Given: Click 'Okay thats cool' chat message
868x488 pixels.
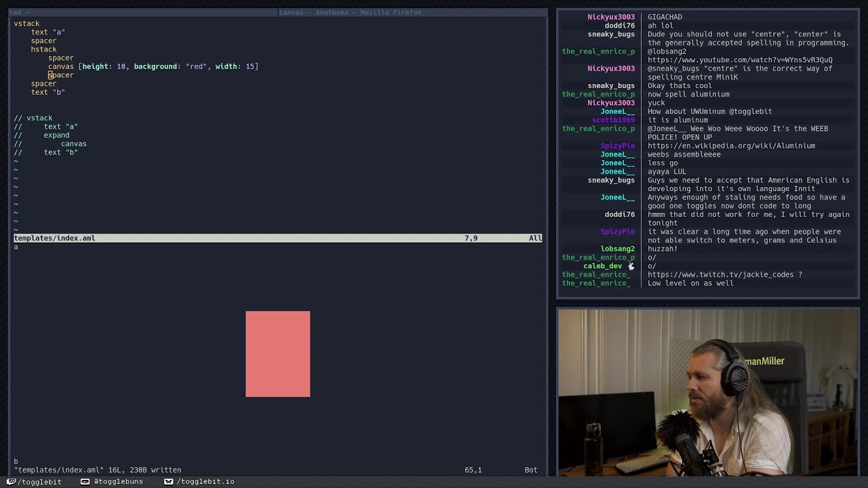Looking at the screenshot, I should (679, 85).
